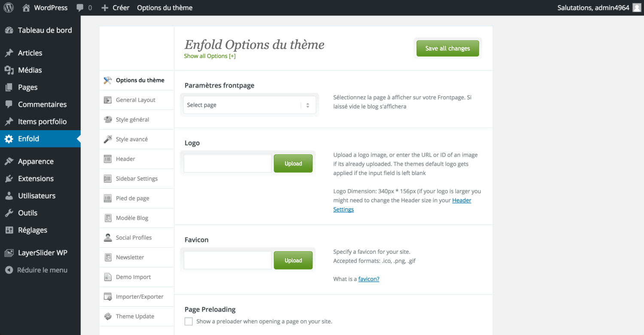Open the site home icon labelled WordPress
The height and width of the screenshot is (335, 644).
click(27, 8)
